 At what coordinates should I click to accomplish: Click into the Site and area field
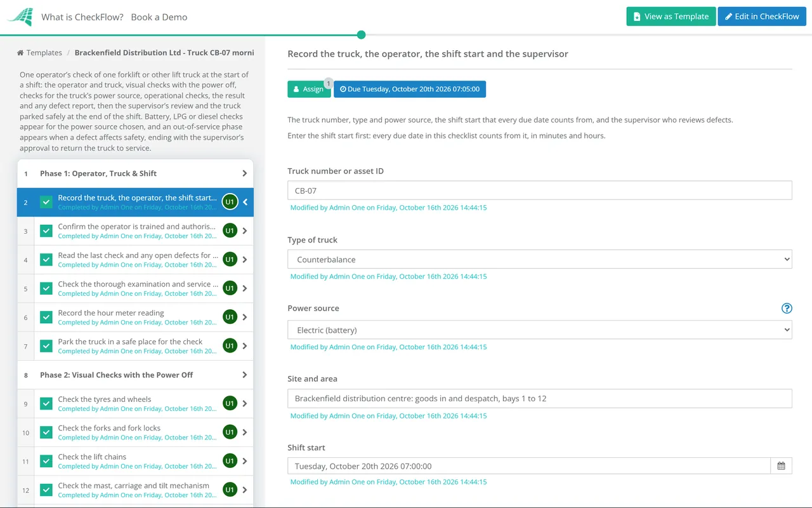540,398
